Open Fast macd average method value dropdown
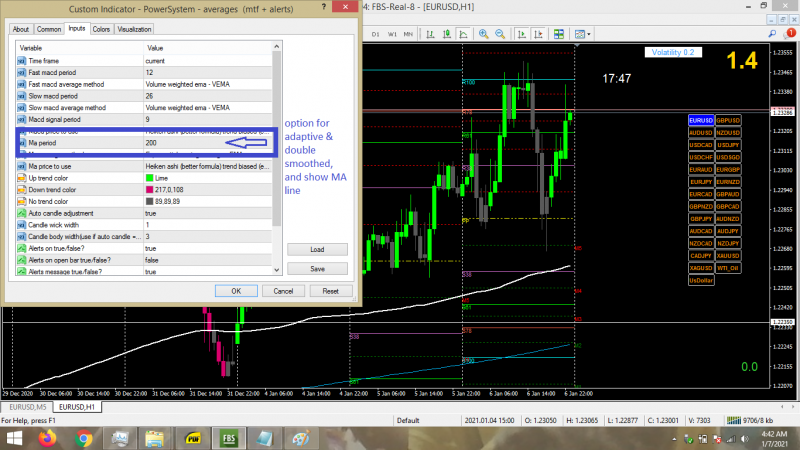The height and width of the screenshot is (450, 800). click(208, 84)
